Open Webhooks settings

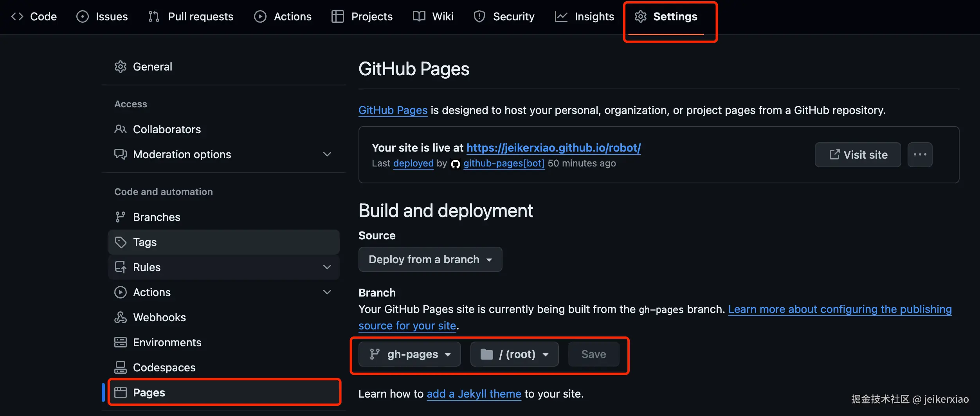224,317
